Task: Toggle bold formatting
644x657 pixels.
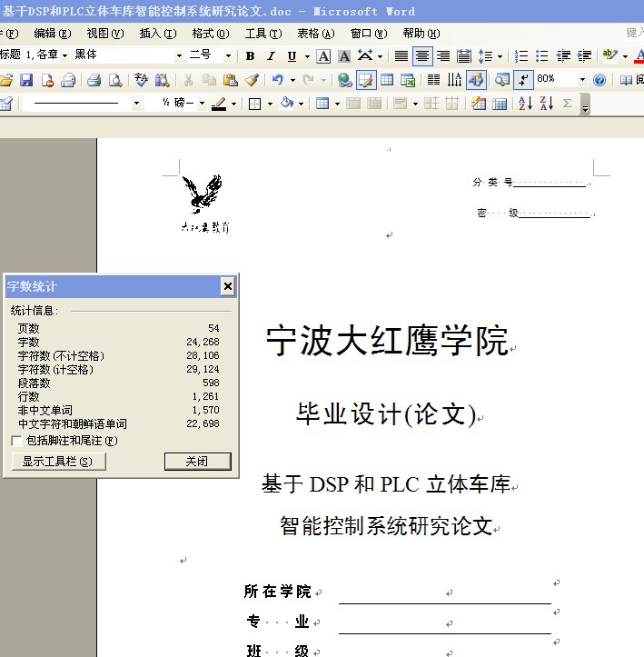Action: pyautogui.click(x=250, y=55)
